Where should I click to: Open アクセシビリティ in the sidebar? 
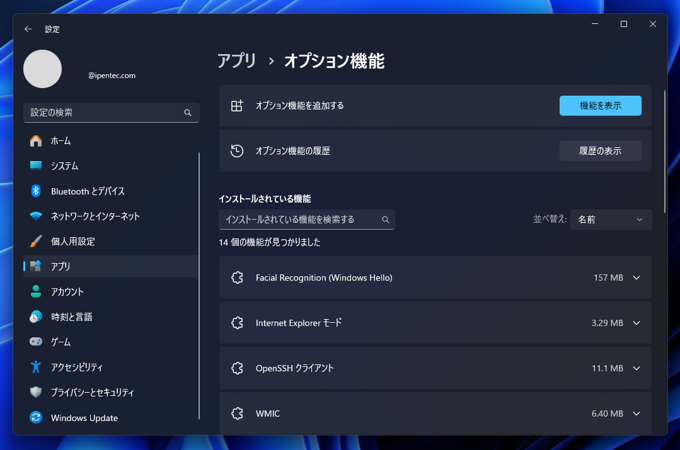(x=111, y=367)
